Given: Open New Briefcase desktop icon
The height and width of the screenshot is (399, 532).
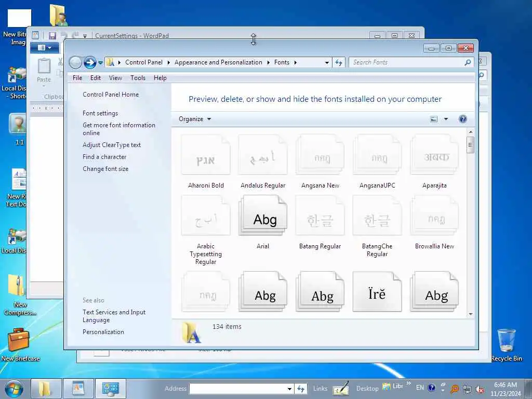Looking at the screenshot, I should click(20, 345).
